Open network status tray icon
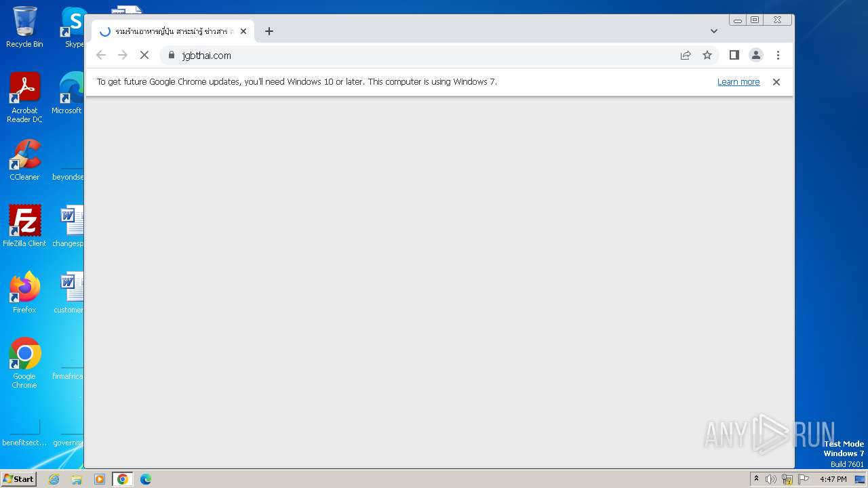The width and height of the screenshot is (868, 488). (x=787, y=479)
